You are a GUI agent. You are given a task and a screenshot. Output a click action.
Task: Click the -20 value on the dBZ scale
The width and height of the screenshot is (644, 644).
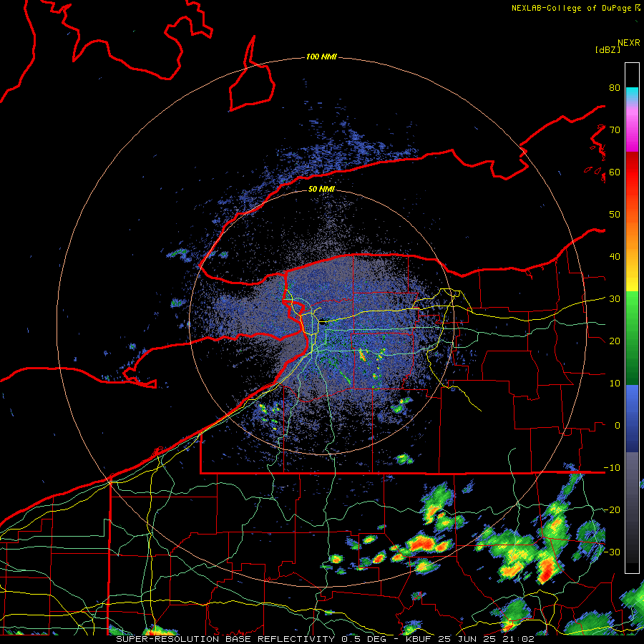(x=612, y=509)
